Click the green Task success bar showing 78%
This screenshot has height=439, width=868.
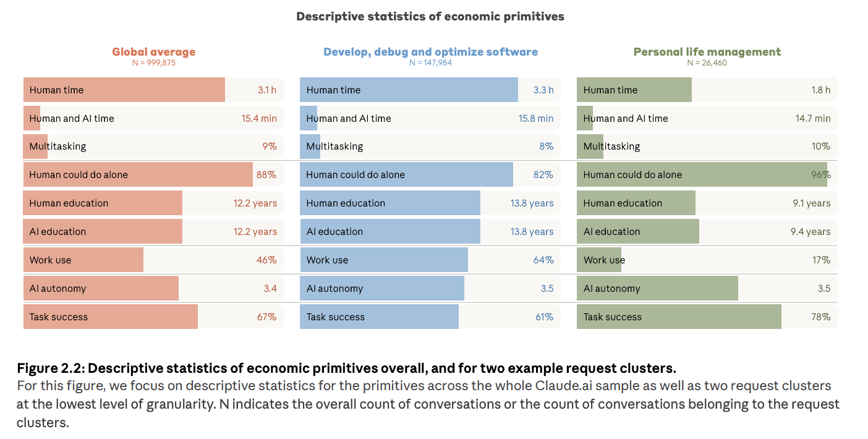[679, 317]
